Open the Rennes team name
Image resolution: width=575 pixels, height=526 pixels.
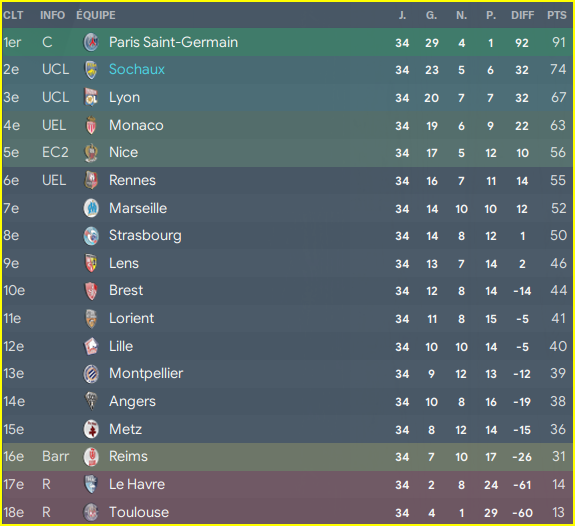[132, 180]
